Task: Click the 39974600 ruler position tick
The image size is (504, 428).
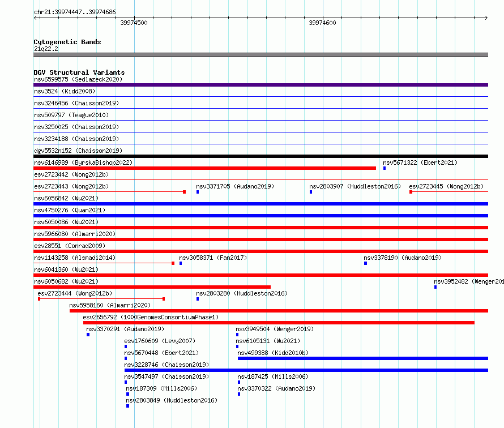Action: click(x=323, y=18)
